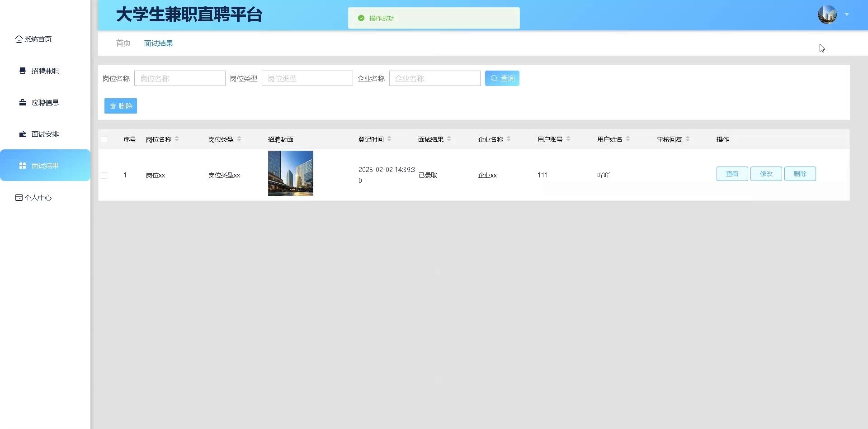Click the card icon for 个人中心
Viewport: 868px width, 429px height.
click(x=19, y=198)
